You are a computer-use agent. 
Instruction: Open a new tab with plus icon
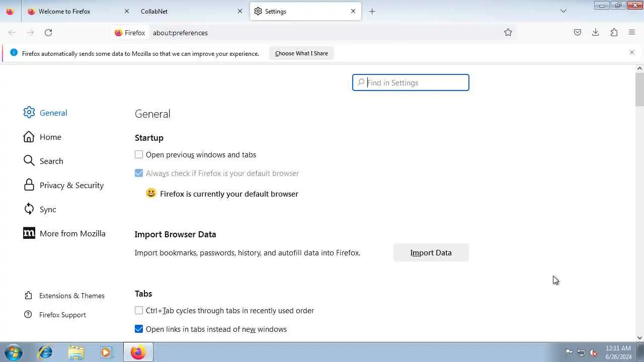click(372, 11)
